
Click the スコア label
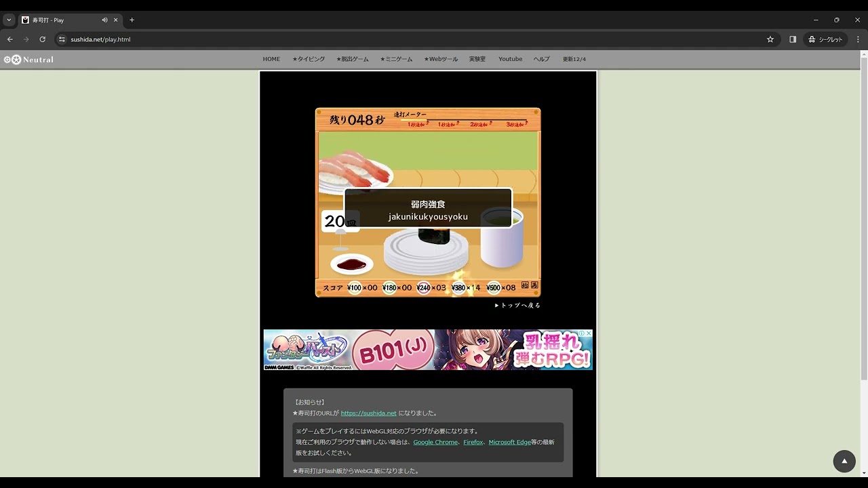coord(333,288)
